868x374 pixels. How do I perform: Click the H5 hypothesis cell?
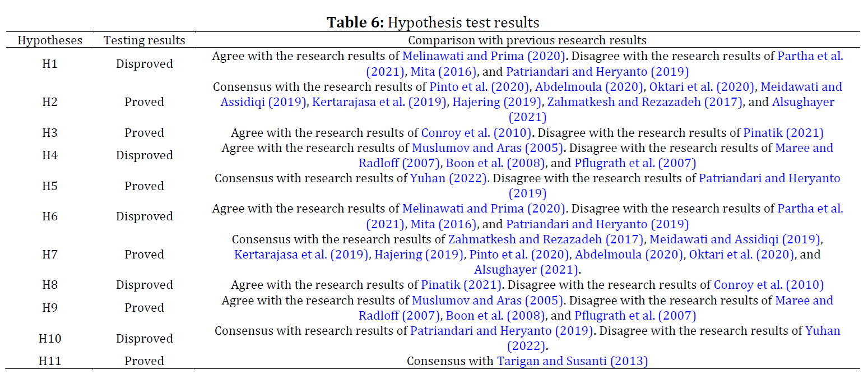[50, 186]
